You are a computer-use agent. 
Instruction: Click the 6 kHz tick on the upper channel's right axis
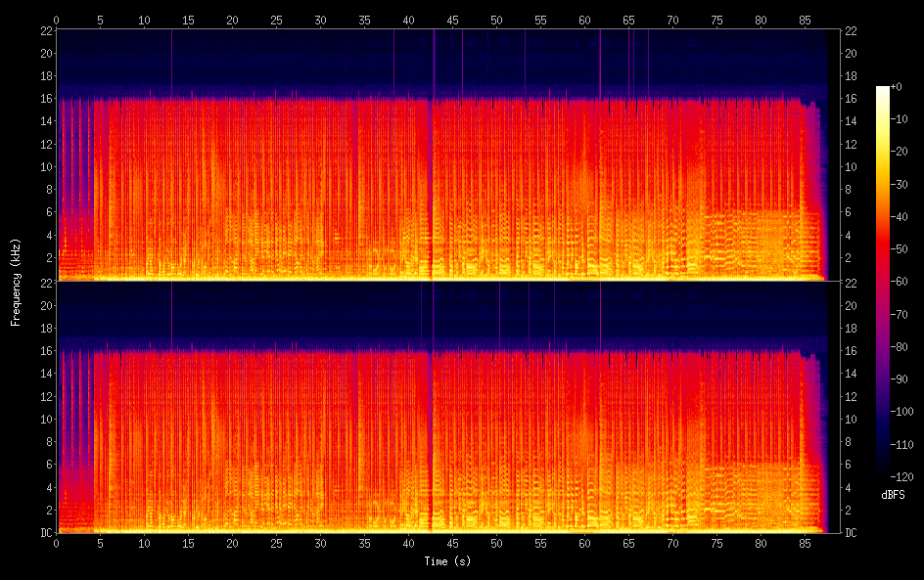(850, 212)
